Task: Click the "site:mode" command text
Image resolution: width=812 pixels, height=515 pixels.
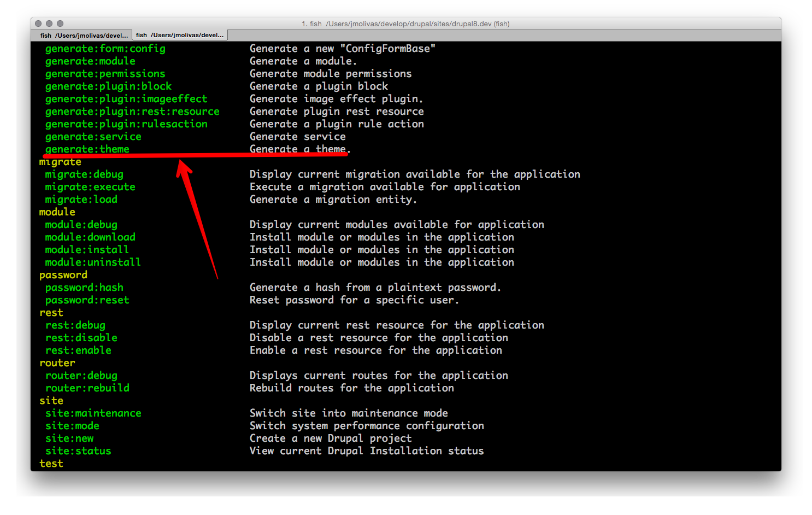Action: 72,426
